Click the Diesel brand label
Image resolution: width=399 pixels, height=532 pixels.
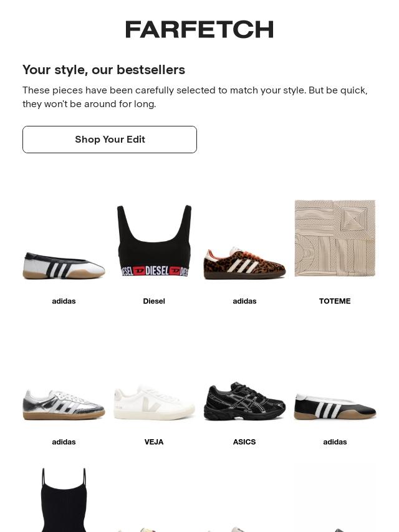point(154,301)
